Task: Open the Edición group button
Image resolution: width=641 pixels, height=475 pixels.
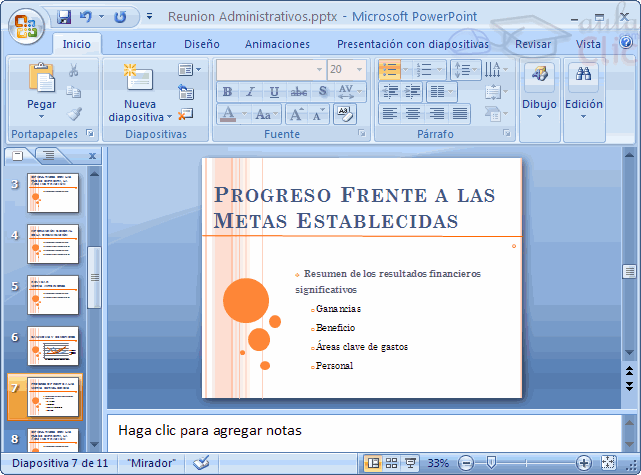Action: [583, 92]
